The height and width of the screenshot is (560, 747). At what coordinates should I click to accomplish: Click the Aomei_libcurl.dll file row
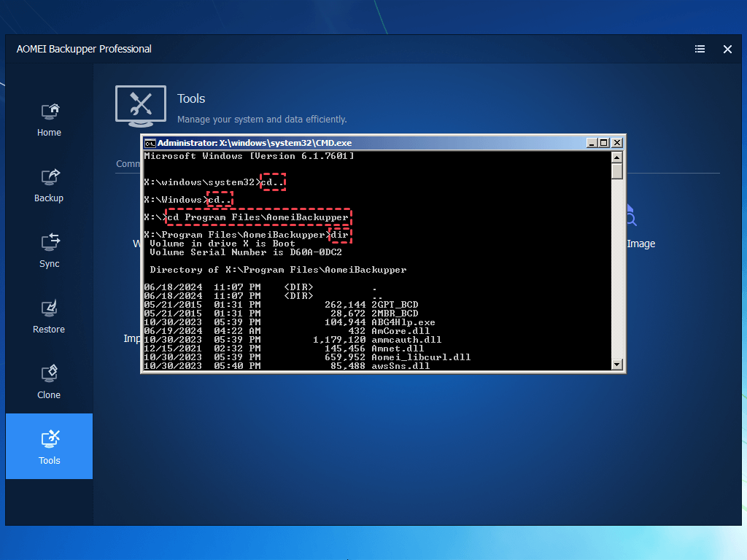pyautogui.click(x=307, y=357)
